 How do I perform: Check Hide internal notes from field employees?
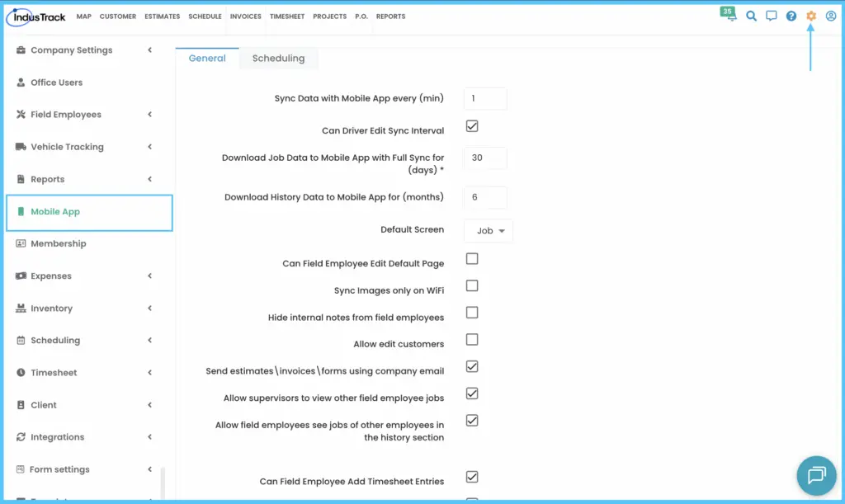[472, 313]
